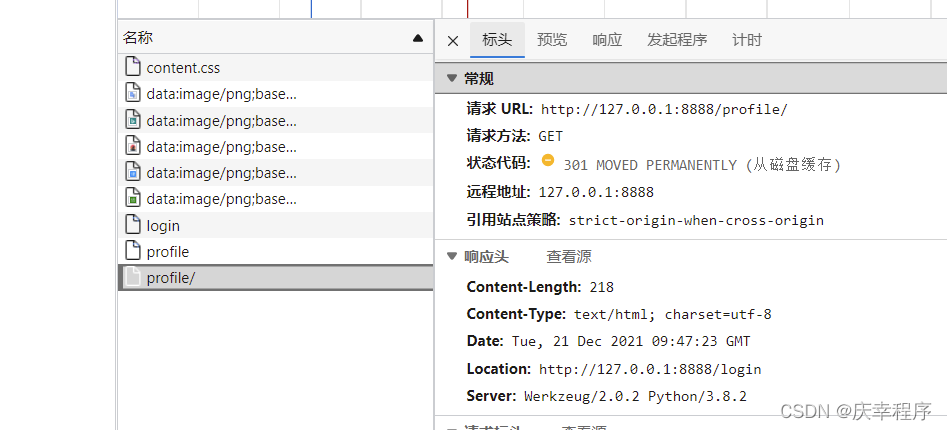The image size is (947, 430).
Task: Click the red marker on the timeline
Action: (x=467, y=8)
